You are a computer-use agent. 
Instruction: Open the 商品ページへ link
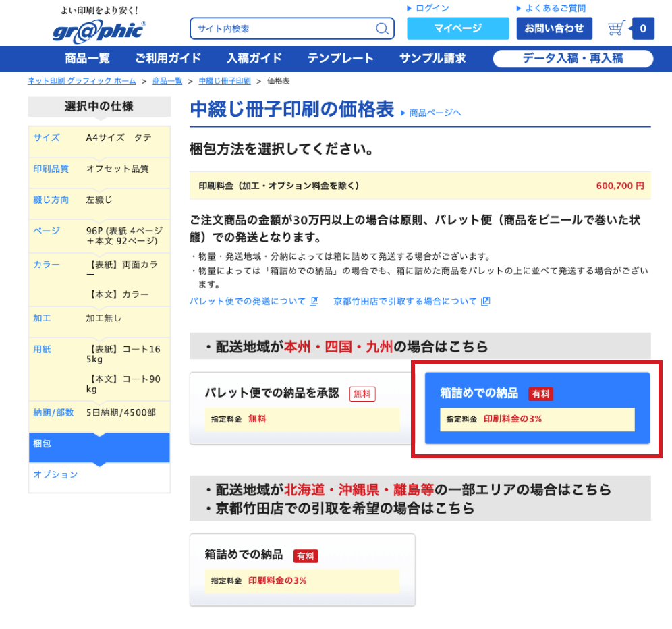click(x=435, y=113)
